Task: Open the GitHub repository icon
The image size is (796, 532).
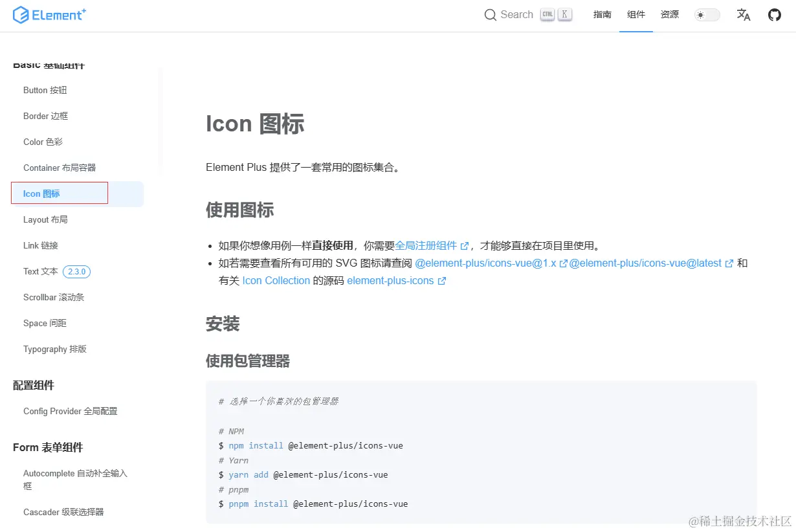Action: (775, 15)
